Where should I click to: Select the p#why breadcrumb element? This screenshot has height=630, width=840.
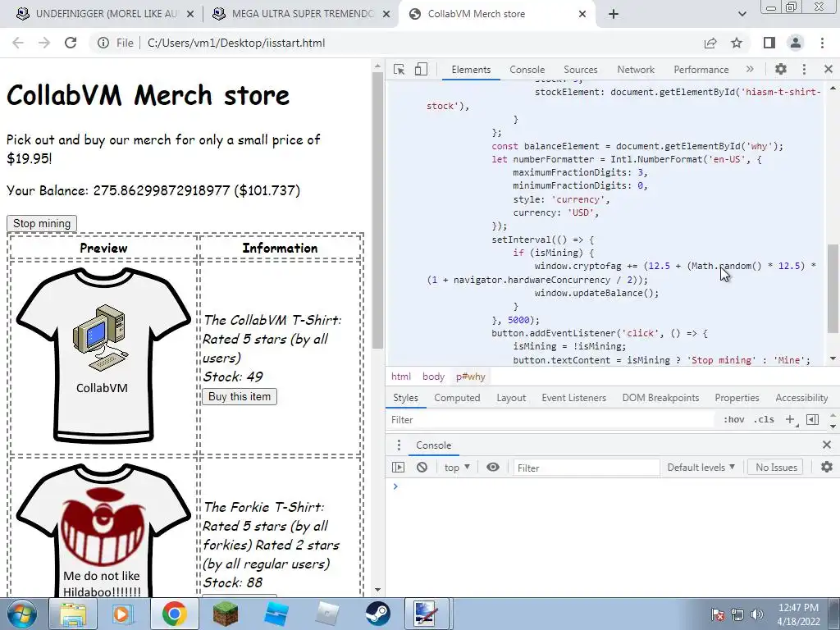point(471,377)
